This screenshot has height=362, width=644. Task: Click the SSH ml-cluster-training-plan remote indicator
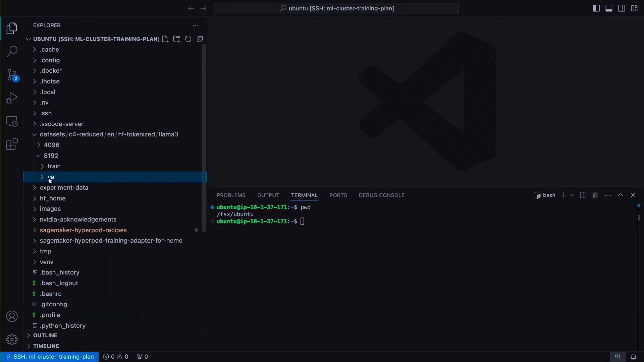(50, 357)
